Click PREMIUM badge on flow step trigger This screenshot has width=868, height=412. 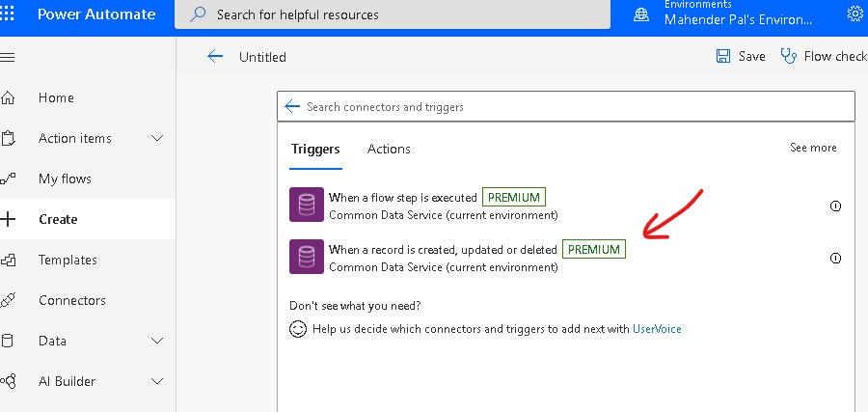514,197
